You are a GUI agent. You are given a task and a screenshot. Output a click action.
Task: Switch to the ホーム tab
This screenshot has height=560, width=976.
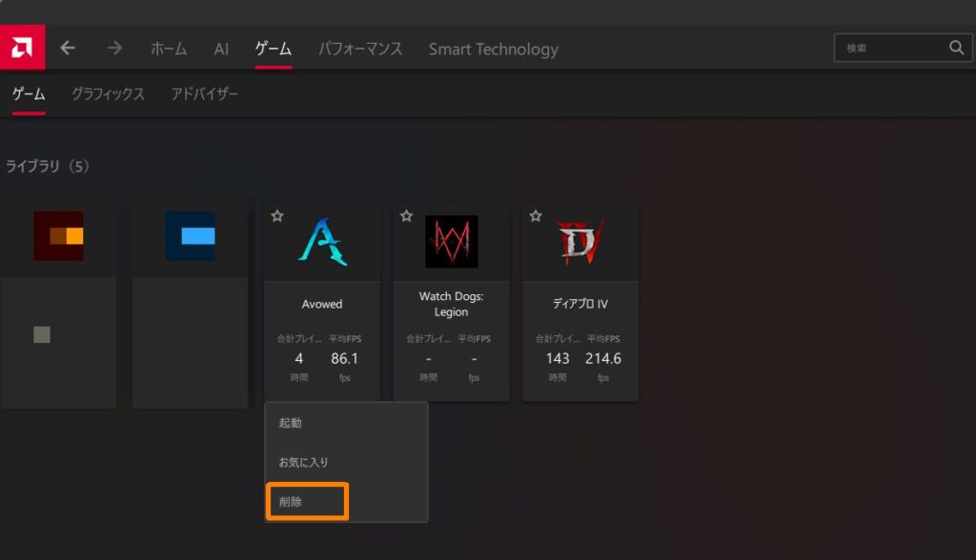pos(169,49)
